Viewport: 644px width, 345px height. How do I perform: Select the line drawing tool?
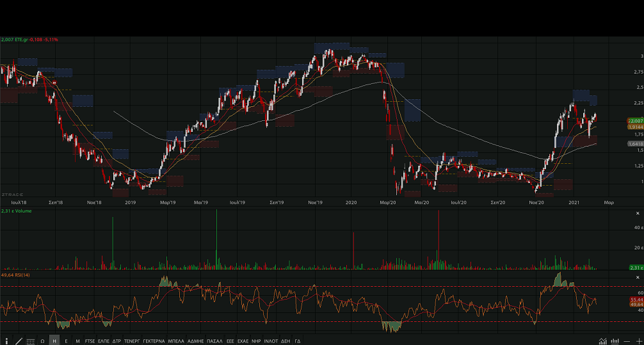click(19, 341)
